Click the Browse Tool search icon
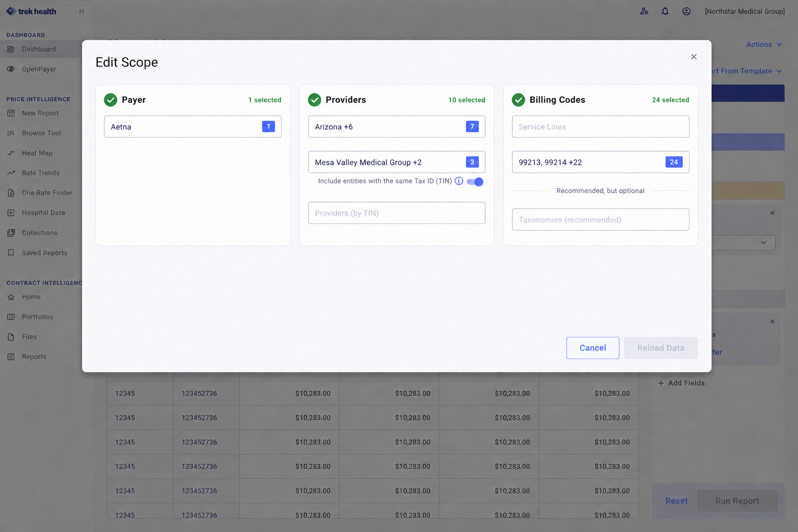Viewport: 798px width, 532px height. tap(11, 133)
